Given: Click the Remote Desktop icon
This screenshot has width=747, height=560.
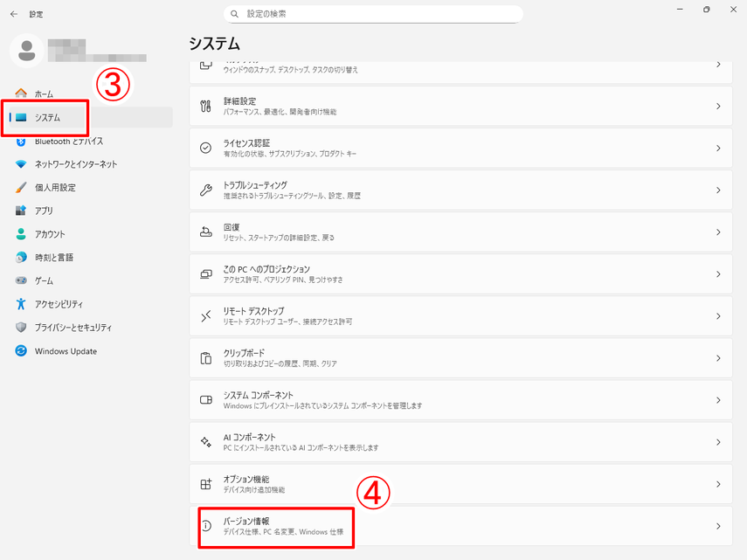Looking at the screenshot, I should tap(206, 316).
